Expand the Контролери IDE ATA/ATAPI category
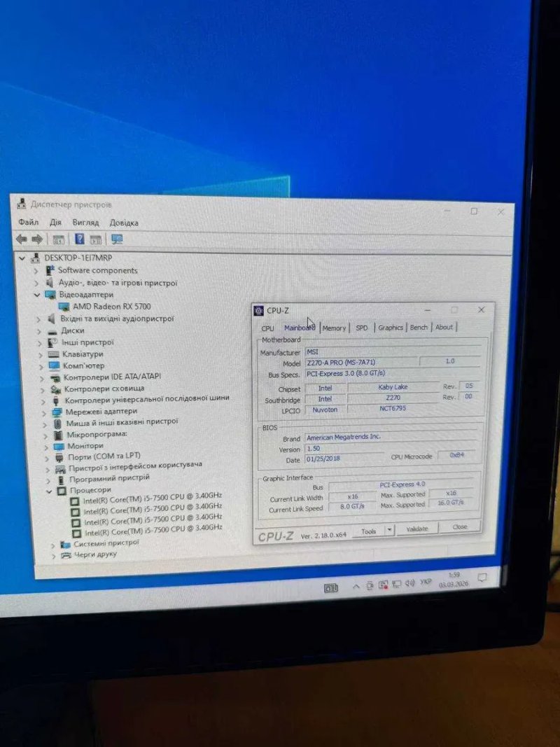Viewport: 560px width, 747px height. pyautogui.click(x=41, y=378)
